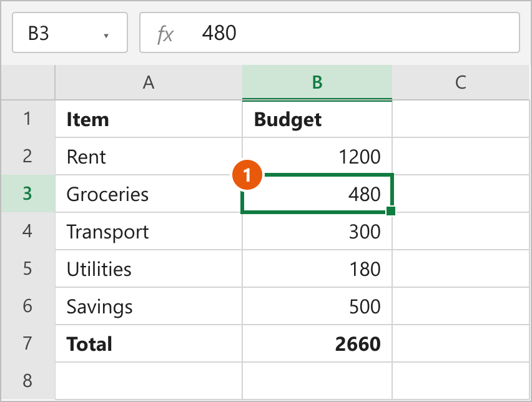The image size is (532, 402).
Task: Select row 8 header
Action: tap(28, 381)
